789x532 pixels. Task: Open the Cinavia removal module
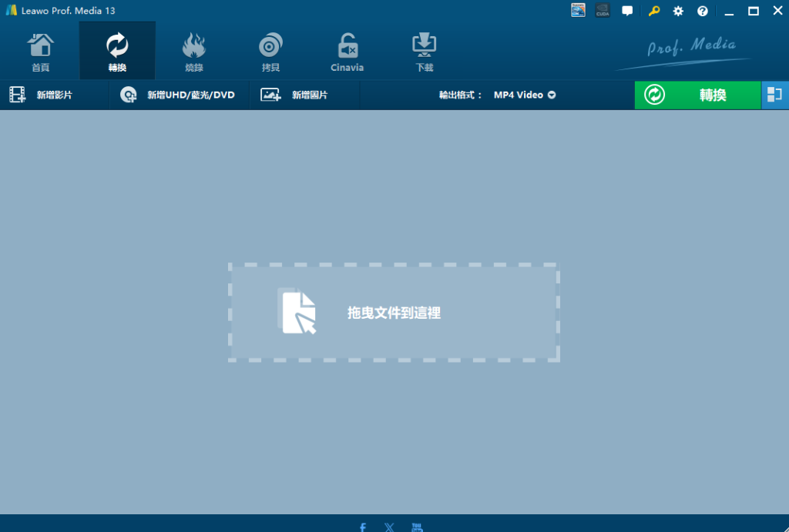[x=347, y=52]
